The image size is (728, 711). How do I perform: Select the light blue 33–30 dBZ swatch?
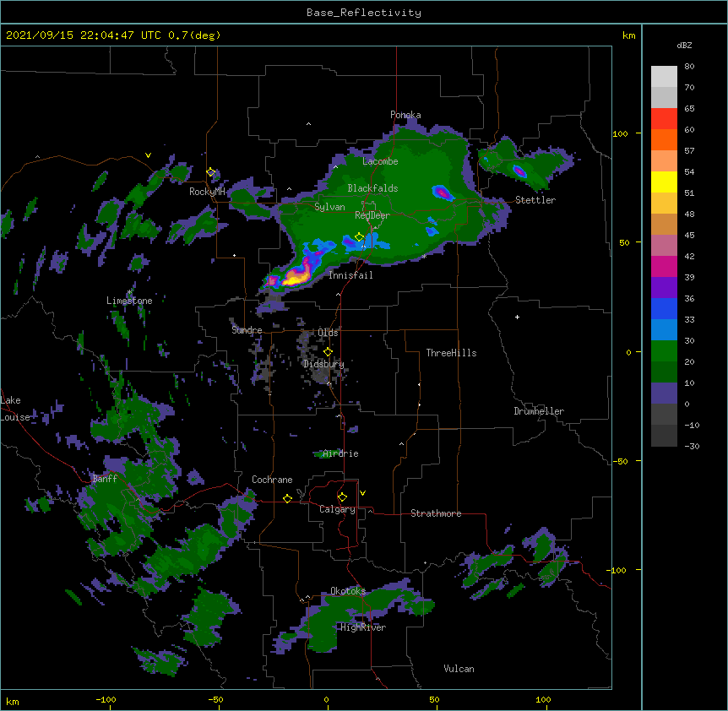coord(664,330)
